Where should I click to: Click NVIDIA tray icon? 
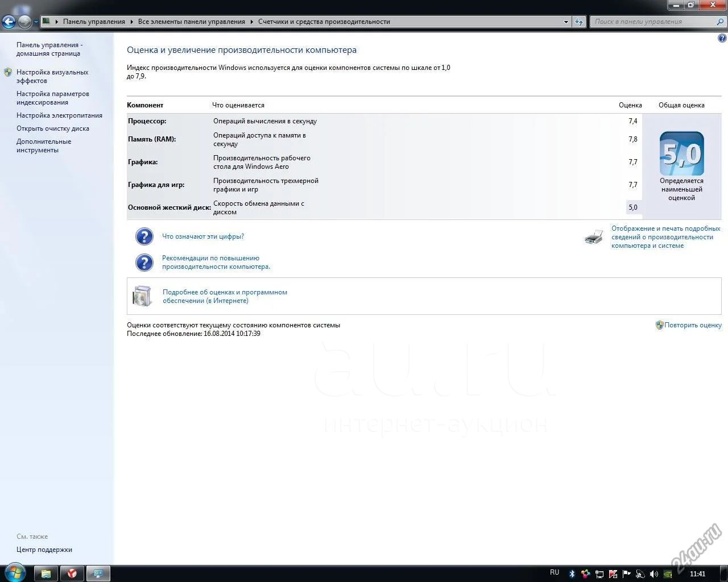point(668,574)
